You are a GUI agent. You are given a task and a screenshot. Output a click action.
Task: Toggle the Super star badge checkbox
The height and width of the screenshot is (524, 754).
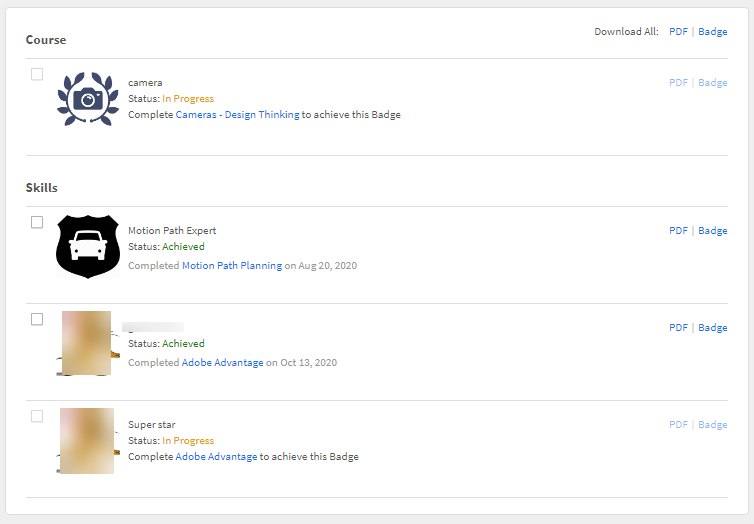[x=37, y=416]
